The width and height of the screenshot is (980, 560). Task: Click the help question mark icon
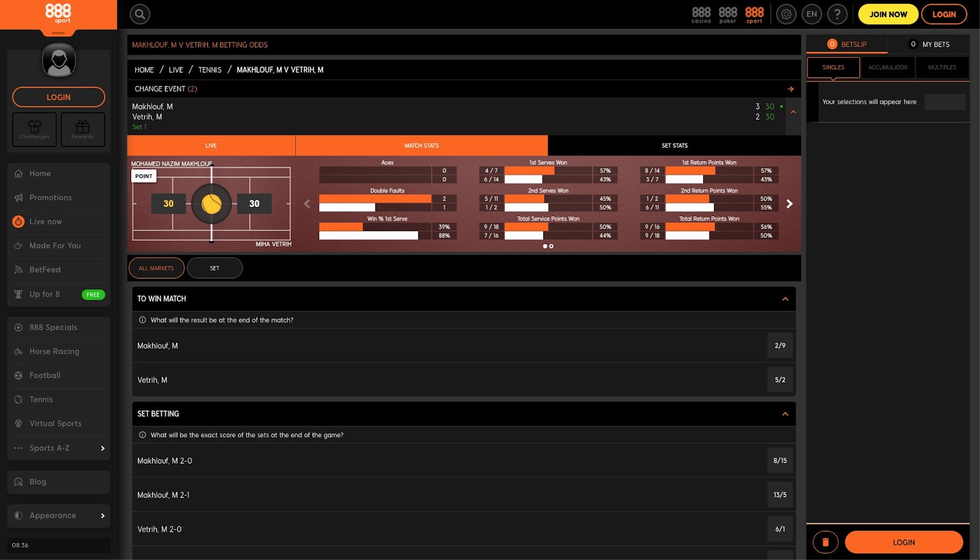pyautogui.click(x=837, y=14)
